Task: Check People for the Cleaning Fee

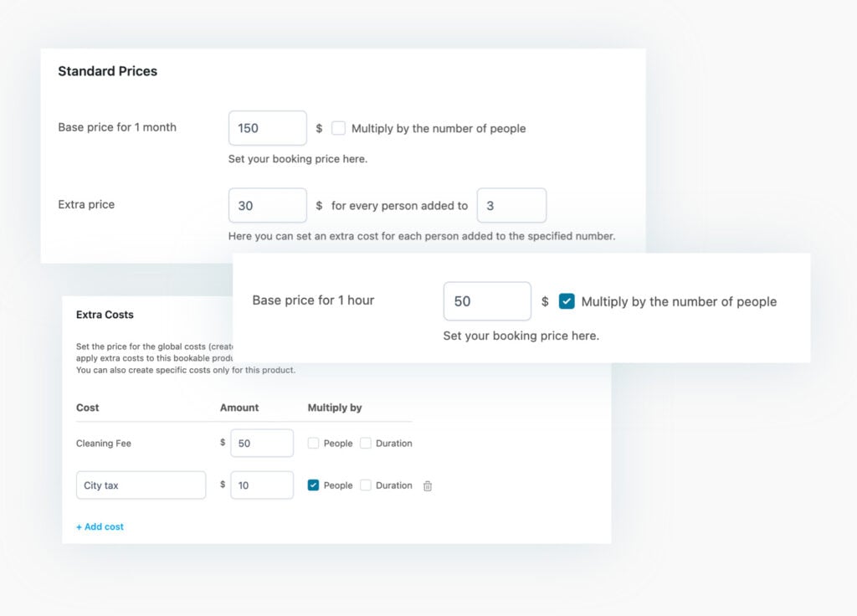Action: coord(314,444)
